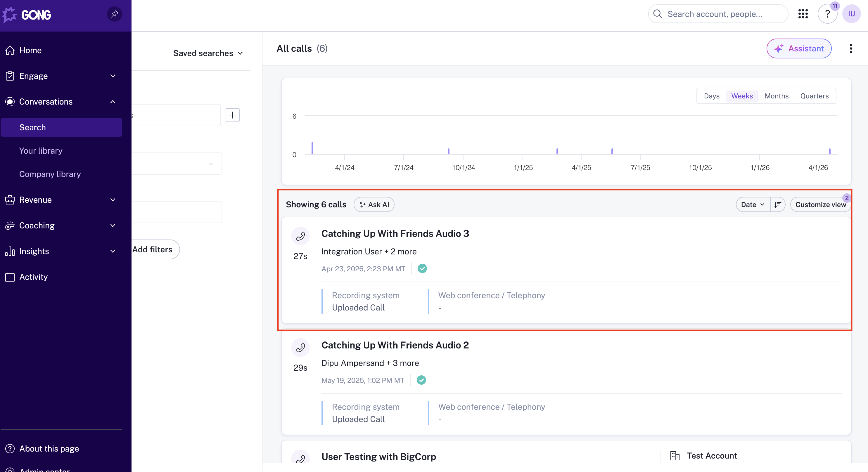The width and height of the screenshot is (868, 472).
Task: Click the Test Account company link
Action: coord(712,456)
